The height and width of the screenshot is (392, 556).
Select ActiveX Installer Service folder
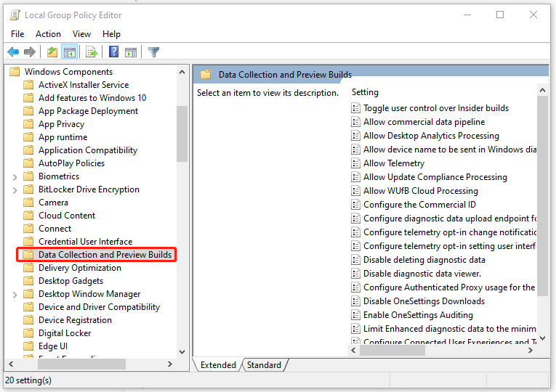[x=84, y=85]
